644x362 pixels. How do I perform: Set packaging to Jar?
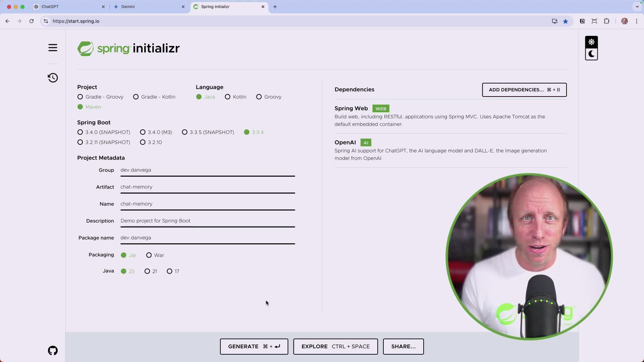coord(128,255)
